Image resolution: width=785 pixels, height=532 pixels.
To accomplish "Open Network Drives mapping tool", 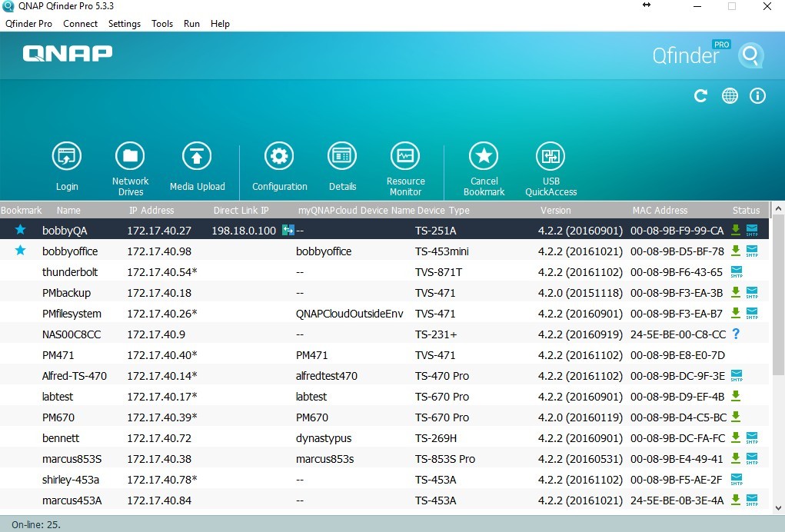I will click(x=130, y=157).
